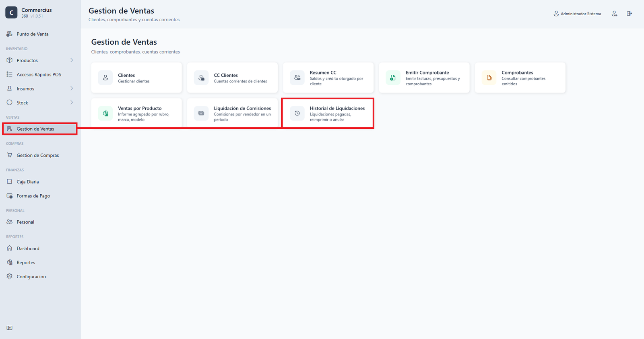644x339 pixels.
Task: Open Caja Diaria section
Action: [40, 182]
